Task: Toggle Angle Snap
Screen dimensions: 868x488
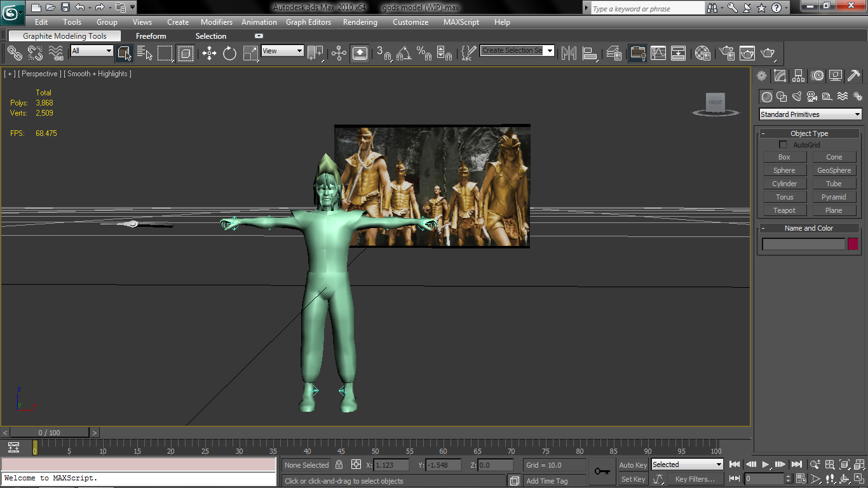Action: (404, 53)
